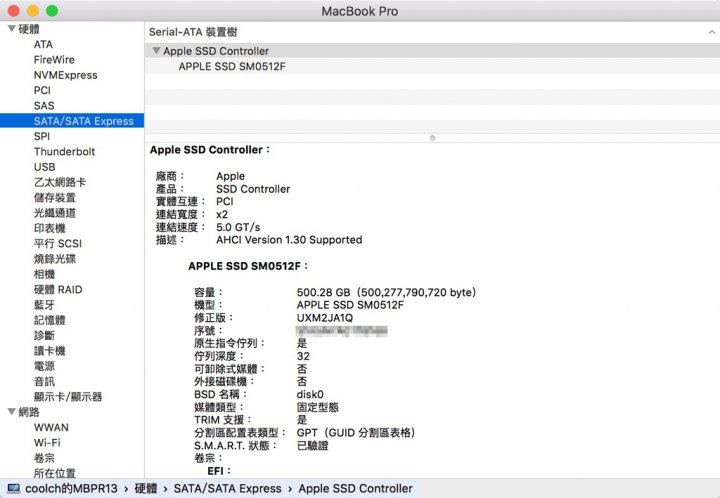Viewport: 720px width, 498px height.
Task: Click 硬體 segment in the path bar
Action: click(x=146, y=488)
